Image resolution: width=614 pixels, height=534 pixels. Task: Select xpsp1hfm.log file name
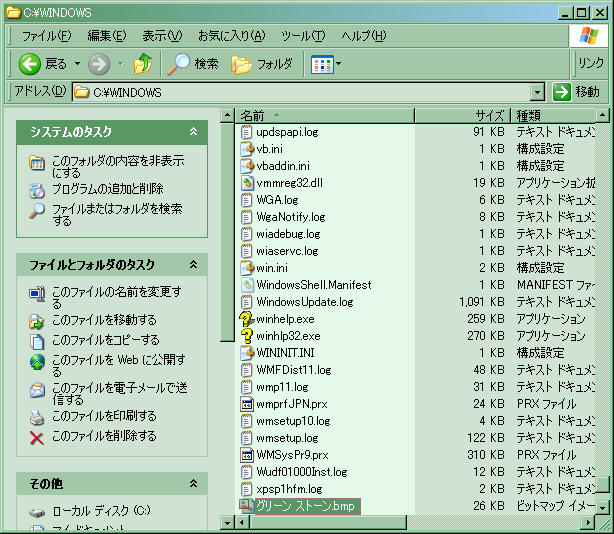(x=289, y=489)
